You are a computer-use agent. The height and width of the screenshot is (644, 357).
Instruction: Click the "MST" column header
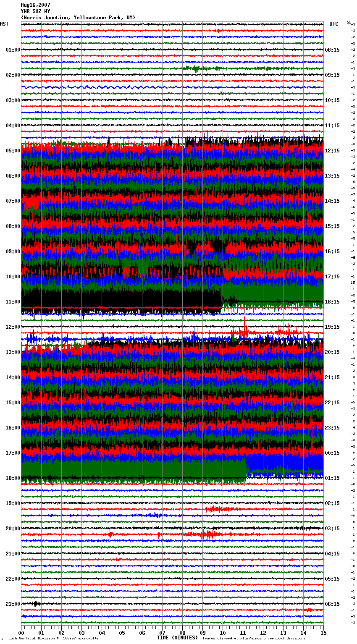coord(4,24)
